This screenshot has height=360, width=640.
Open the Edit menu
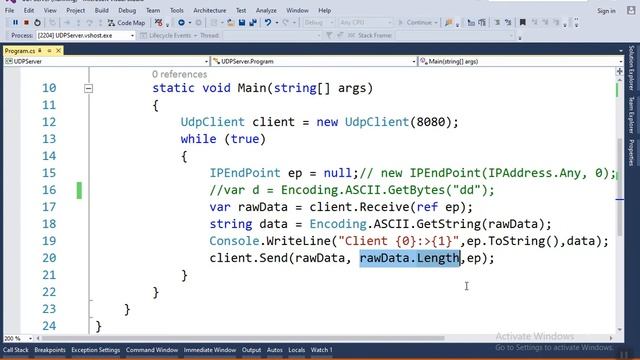coord(29,11)
